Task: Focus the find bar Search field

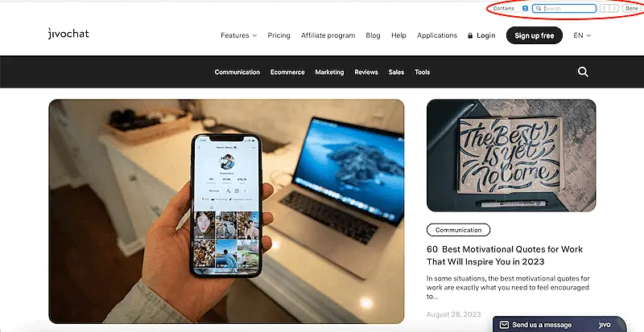Action: point(564,8)
